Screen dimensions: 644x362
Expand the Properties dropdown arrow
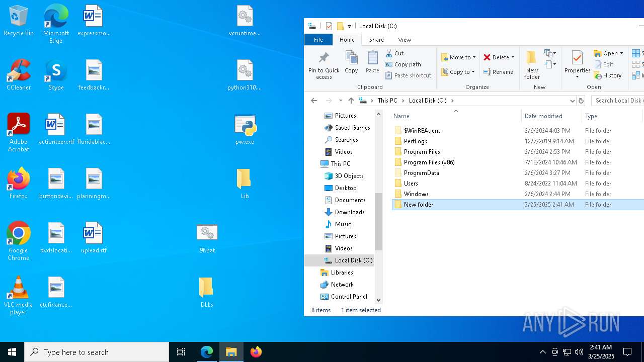coord(577,77)
